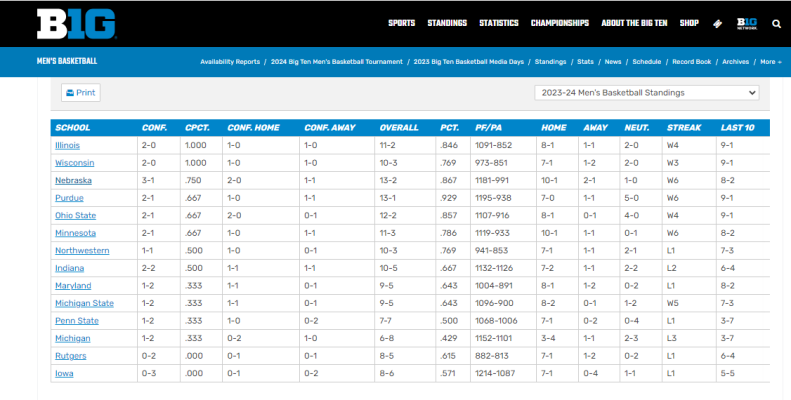Click the Big Ten logo
Viewport: 791px width, 400px height.
click(x=77, y=24)
